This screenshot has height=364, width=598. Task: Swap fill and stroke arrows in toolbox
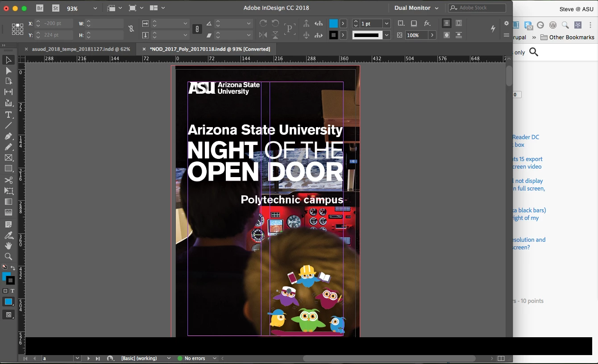tap(13, 268)
